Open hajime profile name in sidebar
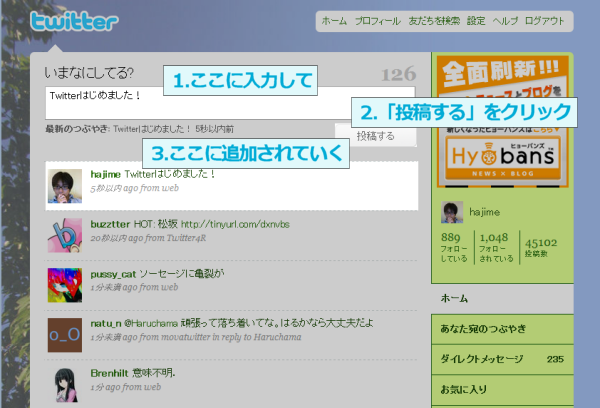Screen dimensions: 600x408 coord(484,212)
